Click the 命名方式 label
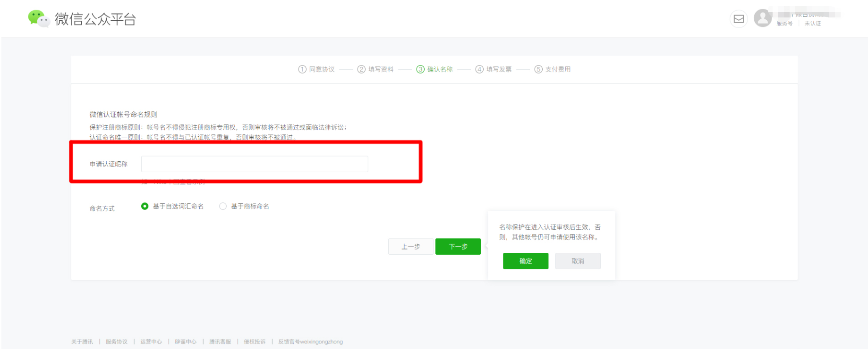This screenshot has height=349, width=868. pos(102,208)
